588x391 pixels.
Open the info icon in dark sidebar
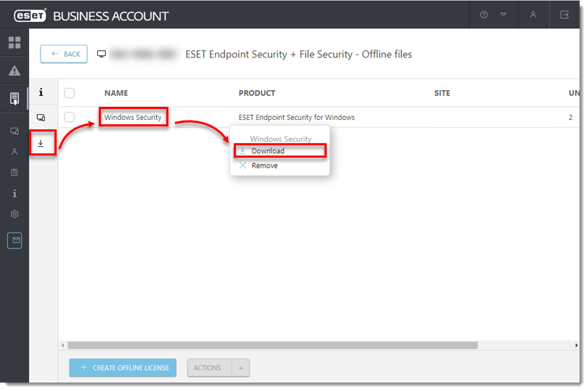click(x=15, y=193)
